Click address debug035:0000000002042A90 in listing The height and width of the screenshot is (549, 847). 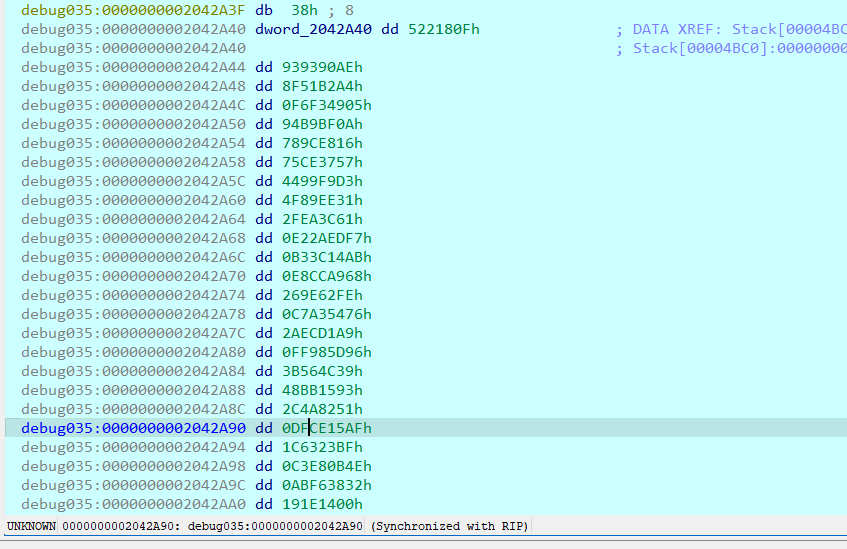[x=133, y=428]
